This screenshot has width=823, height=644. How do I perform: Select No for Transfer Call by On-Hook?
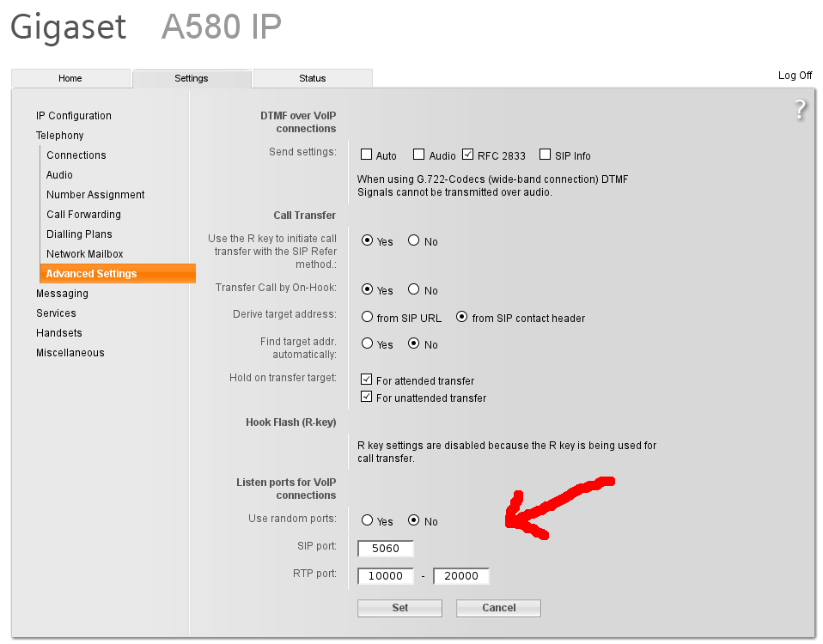pyautogui.click(x=414, y=290)
